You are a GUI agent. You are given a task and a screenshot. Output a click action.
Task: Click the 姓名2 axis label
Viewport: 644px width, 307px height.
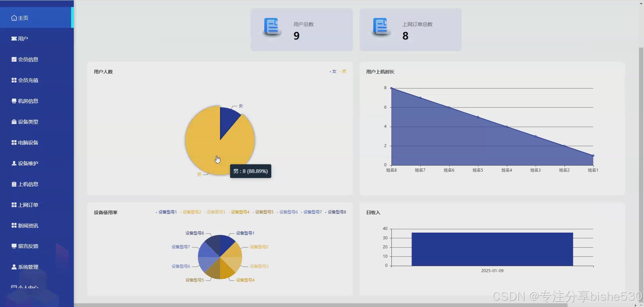[x=565, y=170]
